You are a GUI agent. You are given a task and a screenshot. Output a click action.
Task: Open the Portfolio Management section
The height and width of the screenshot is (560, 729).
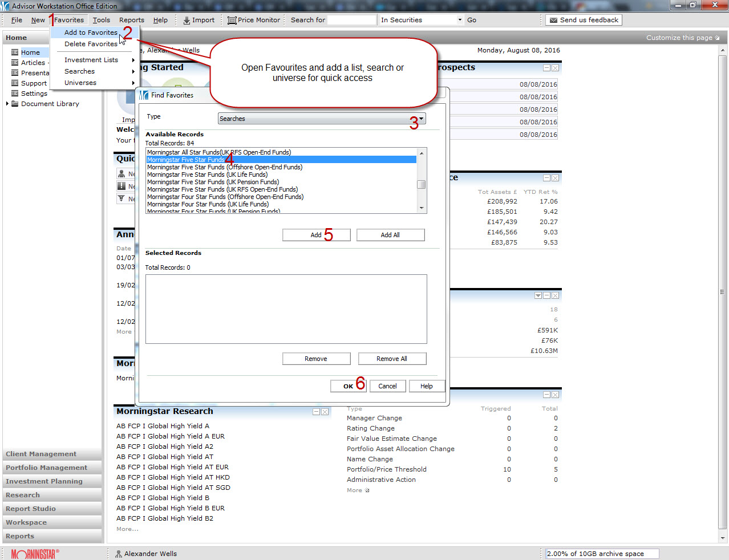pyautogui.click(x=47, y=468)
